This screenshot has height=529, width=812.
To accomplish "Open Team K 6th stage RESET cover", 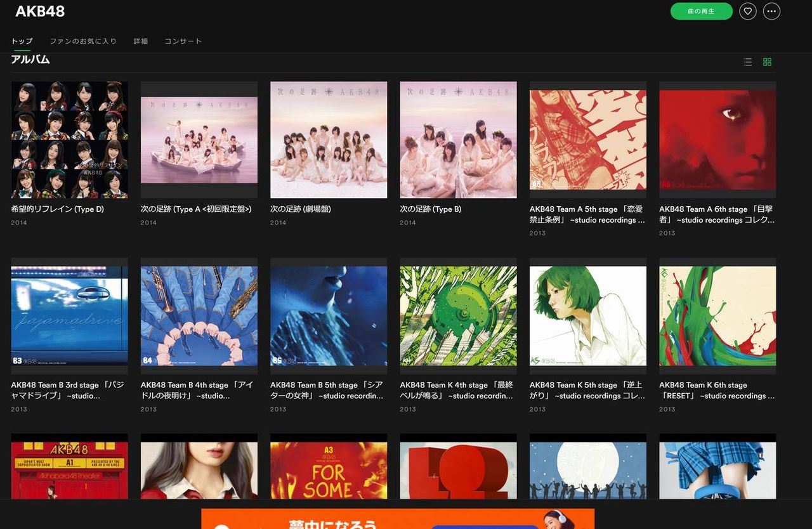I will point(717,316).
